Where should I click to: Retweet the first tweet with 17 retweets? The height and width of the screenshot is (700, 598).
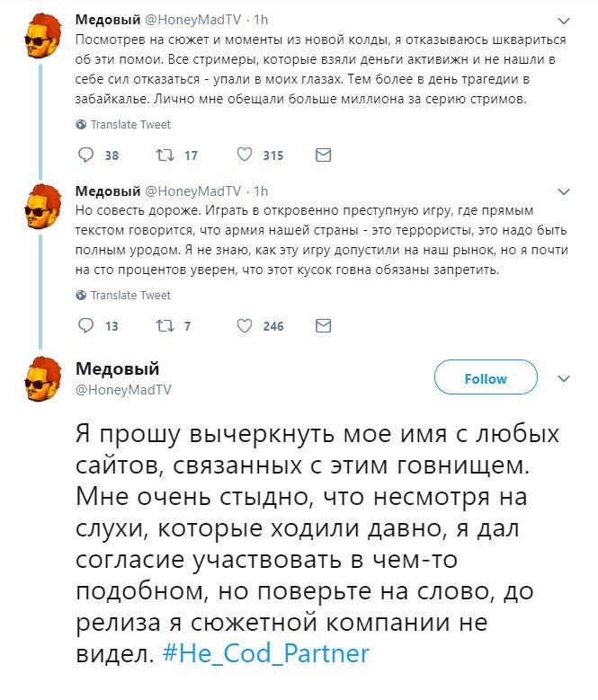(x=164, y=155)
